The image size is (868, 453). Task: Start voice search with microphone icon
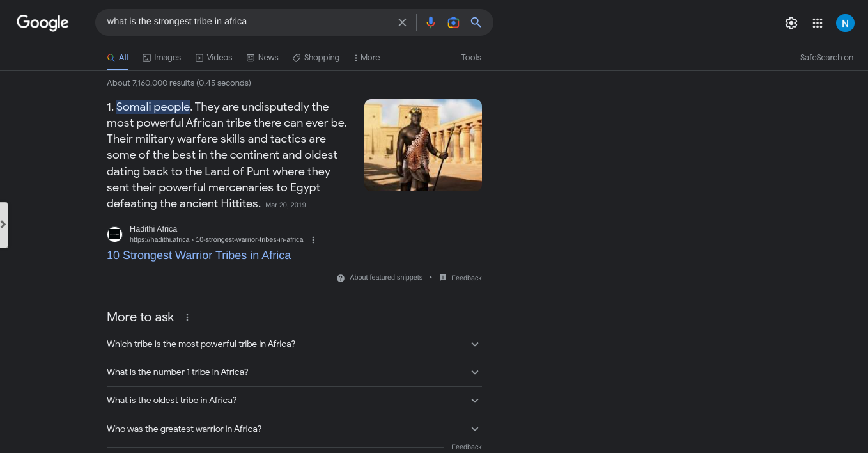coord(431,22)
